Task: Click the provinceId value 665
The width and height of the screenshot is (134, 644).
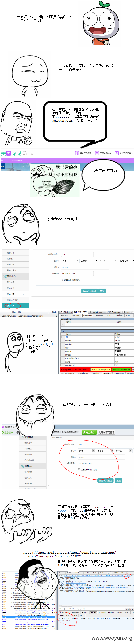Action: (x=117, y=365)
